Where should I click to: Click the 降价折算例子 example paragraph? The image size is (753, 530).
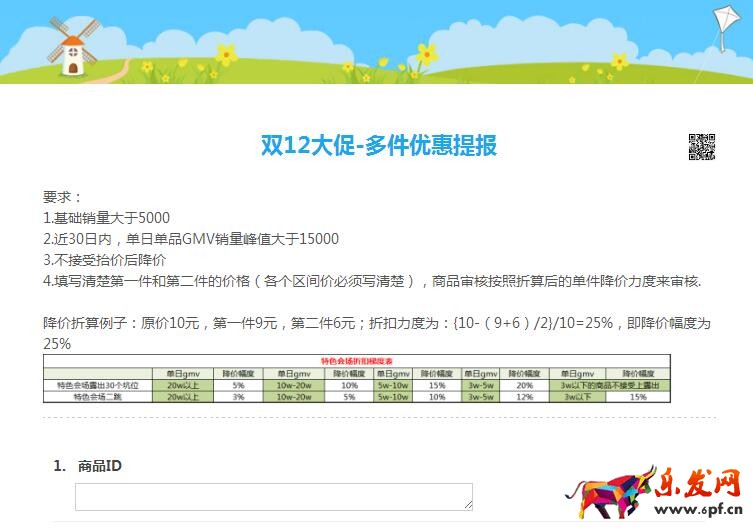click(377, 333)
